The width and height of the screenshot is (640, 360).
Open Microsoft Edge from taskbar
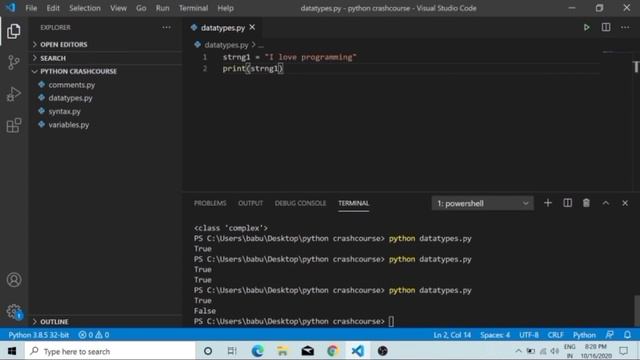click(x=258, y=351)
